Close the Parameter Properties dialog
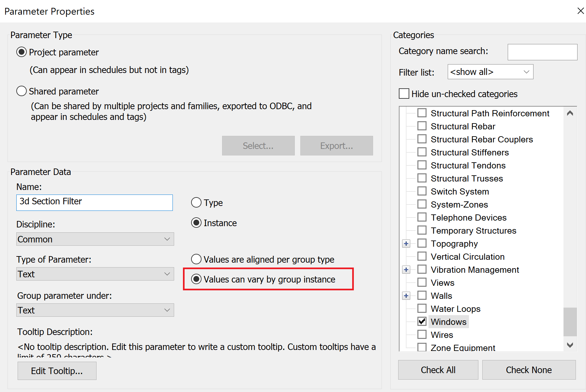Image resolution: width=586 pixels, height=392 pixels. coord(580,11)
